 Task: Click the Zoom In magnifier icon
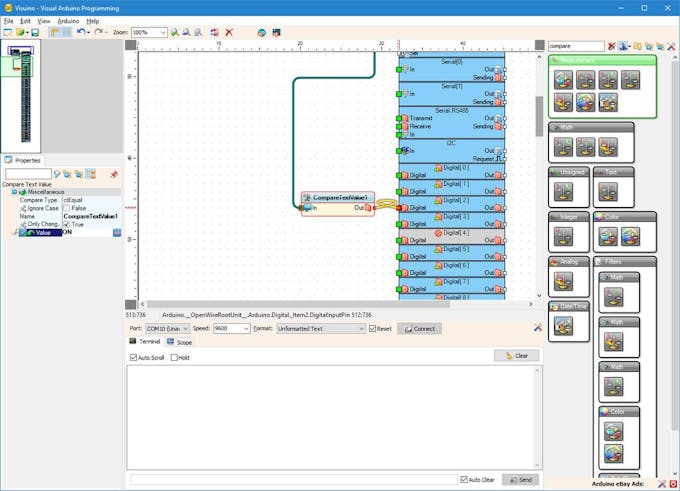(174, 32)
